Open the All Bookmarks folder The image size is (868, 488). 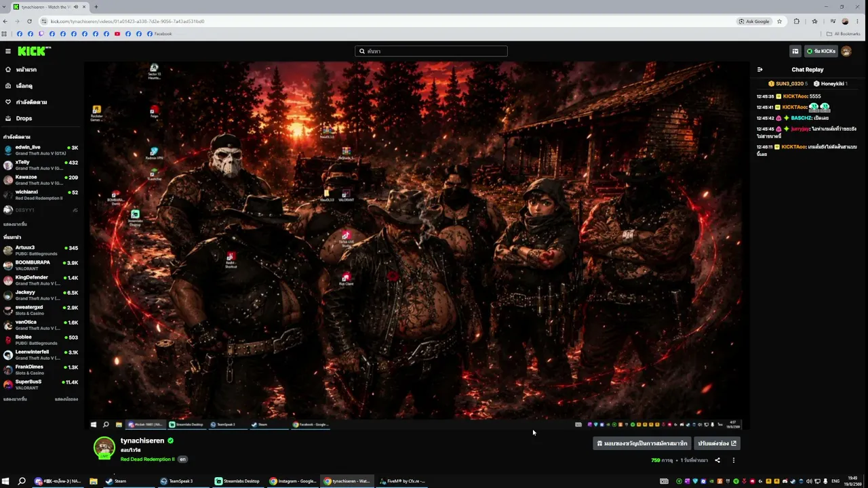843,34
